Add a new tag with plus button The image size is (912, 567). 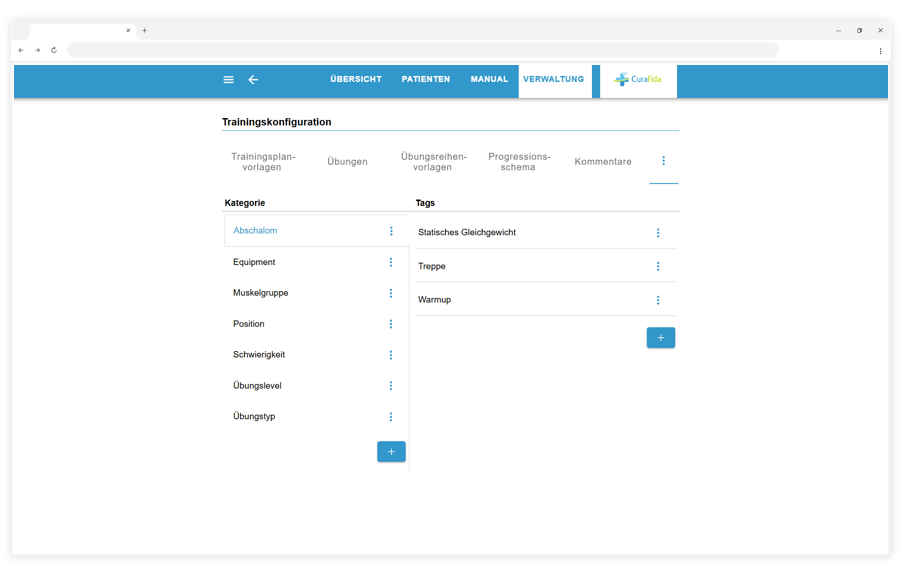pyautogui.click(x=661, y=338)
